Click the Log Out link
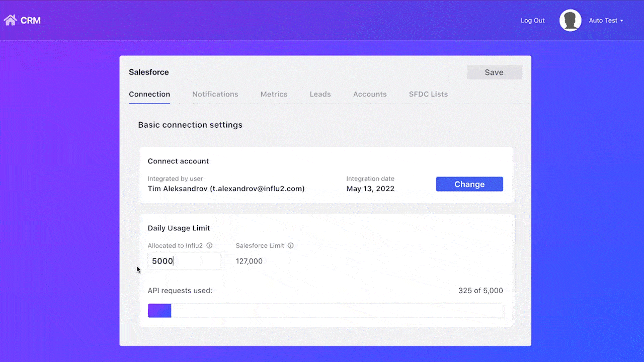This screenshot has height=362, width=644. [532, 21]
